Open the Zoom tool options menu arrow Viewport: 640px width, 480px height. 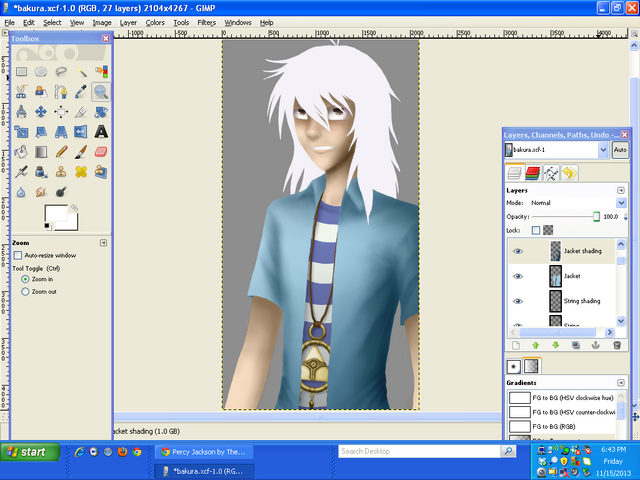tap(103, 243)
